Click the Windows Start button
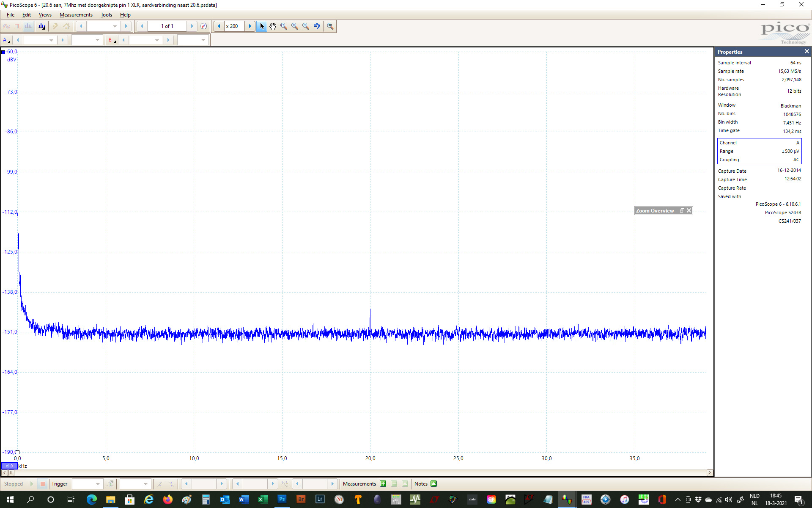This screenshot has width=812, height=508. click(x=10, y=500)
